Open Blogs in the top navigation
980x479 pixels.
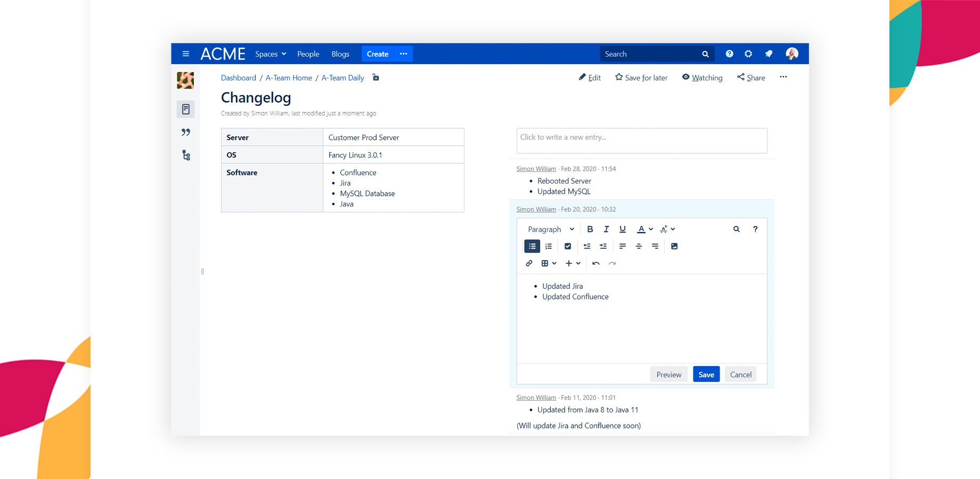[x=340, y=54]
